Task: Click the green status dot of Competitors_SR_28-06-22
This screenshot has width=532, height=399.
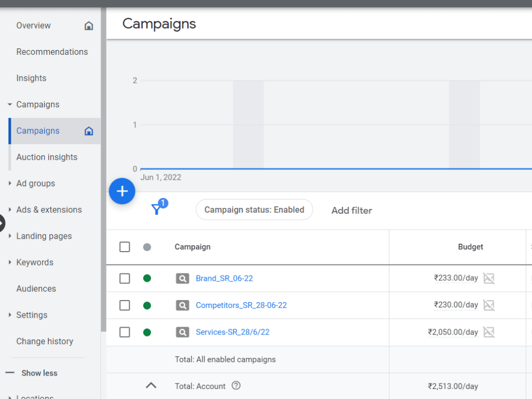Action: pyautogui.click(x=147, y=306)
